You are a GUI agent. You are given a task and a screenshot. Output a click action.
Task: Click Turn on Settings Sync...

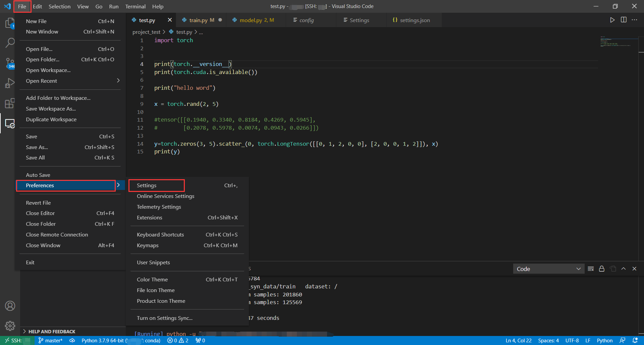click(x=187, y=318)
